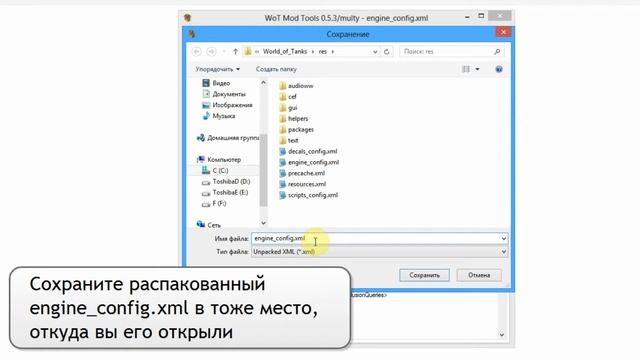Screen dimensions: 640x360
Task: Minimize the WoT Mod Tools window
Action: 467,18
